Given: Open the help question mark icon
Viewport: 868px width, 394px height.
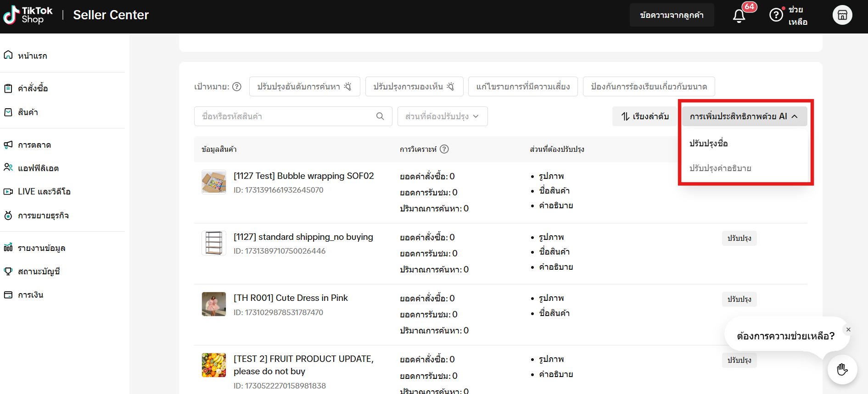Looking at the screenshot, I should click(x=776, y=15).
